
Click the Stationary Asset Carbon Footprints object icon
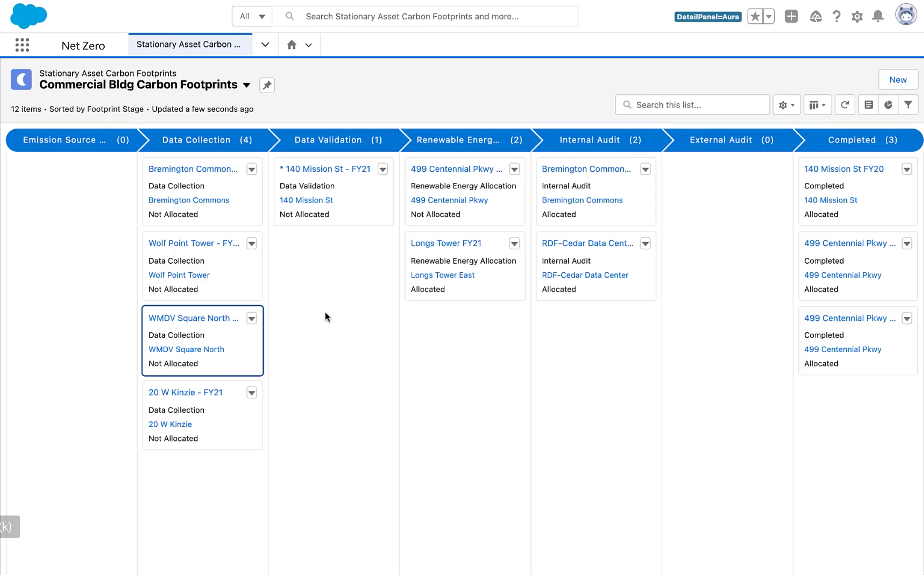[x=21, y=79]
